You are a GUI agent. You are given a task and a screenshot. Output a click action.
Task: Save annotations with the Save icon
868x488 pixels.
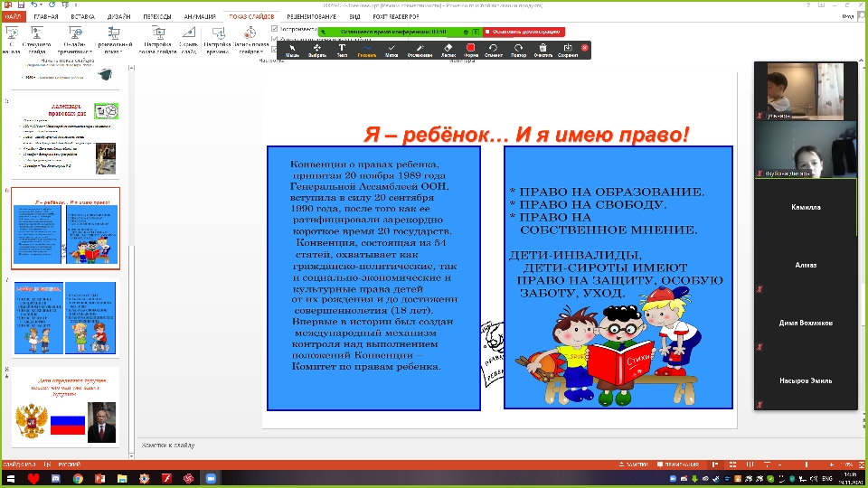click(x=568, y=50)
